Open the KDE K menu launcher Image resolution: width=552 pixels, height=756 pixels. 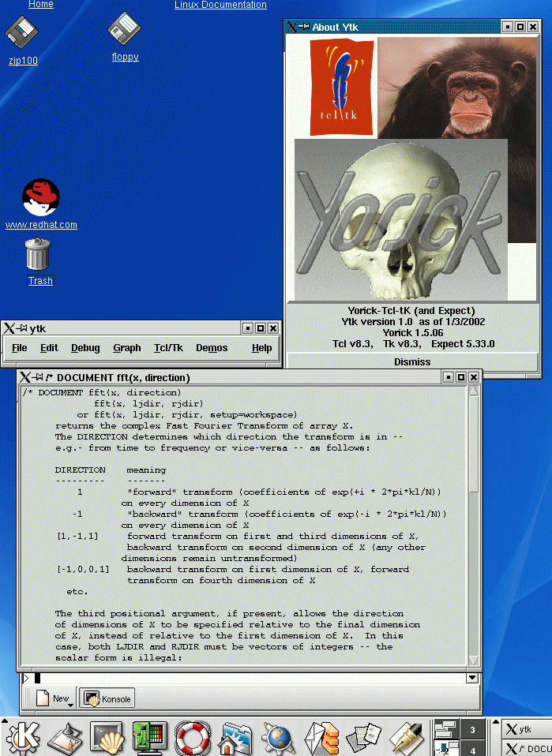tap(23, 739)
